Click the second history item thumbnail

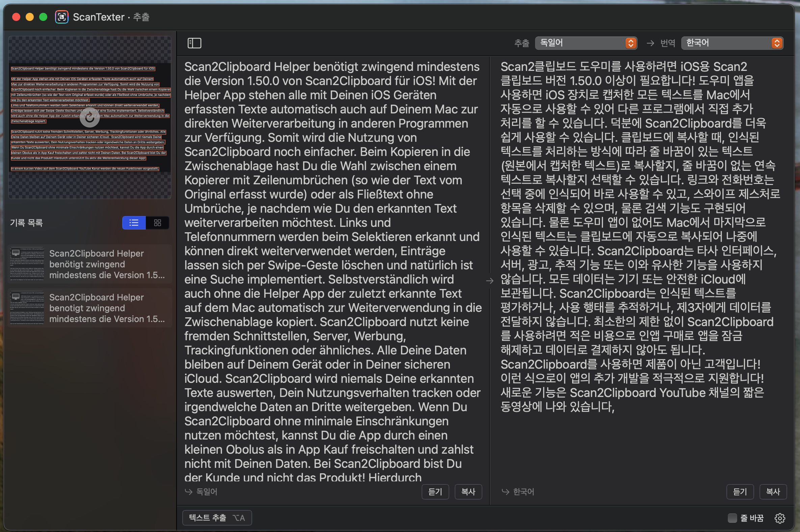[x=27, y=308]
